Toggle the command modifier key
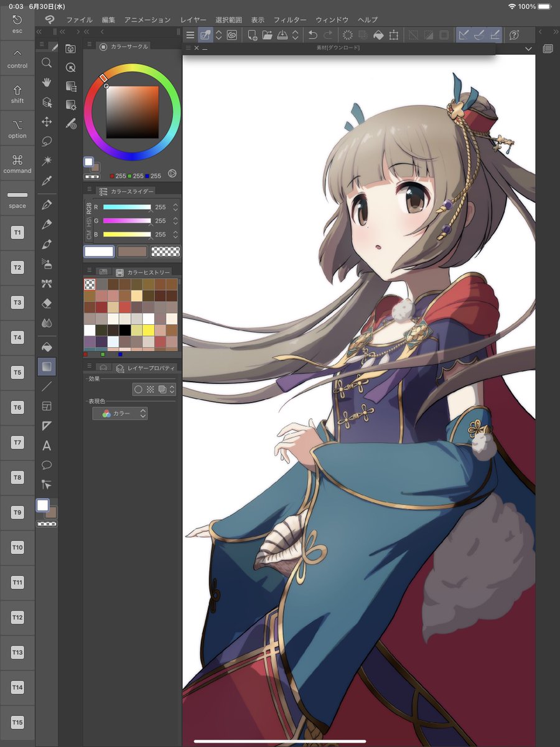The height and width of the screenshot is (747, 560). (x=17, y=164)
